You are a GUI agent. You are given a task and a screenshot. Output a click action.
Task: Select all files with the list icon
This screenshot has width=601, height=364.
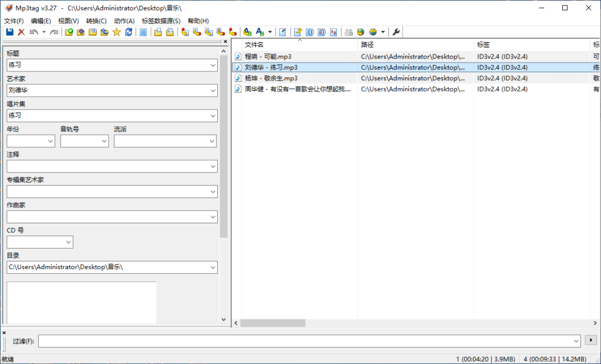click(143, 32)
